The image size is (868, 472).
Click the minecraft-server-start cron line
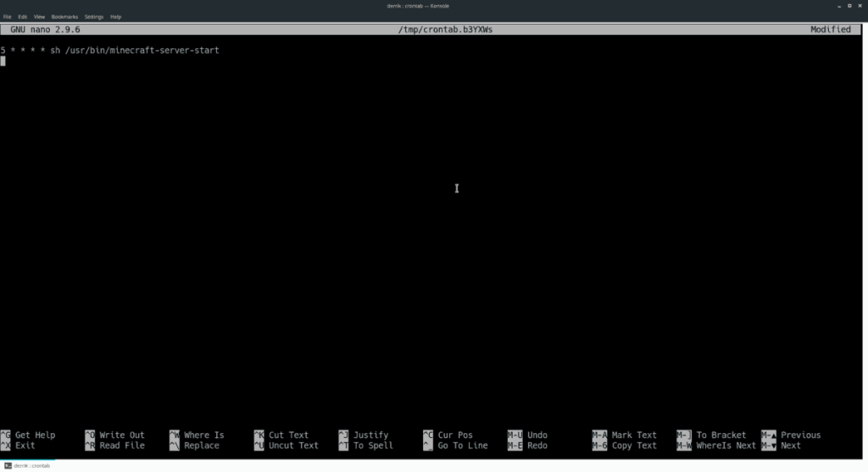click(x=110, y=51)
